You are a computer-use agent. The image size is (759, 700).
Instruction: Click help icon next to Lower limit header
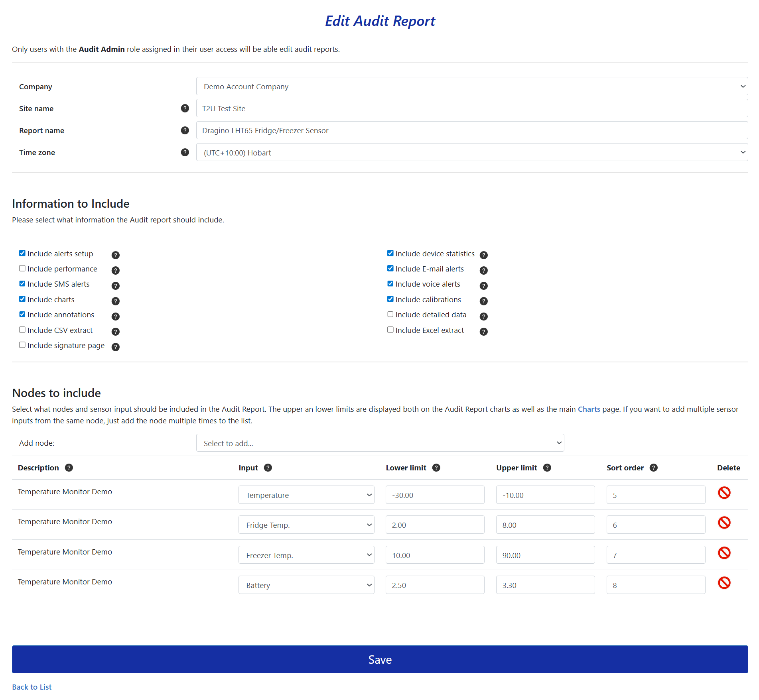click(x=436, y=468)
